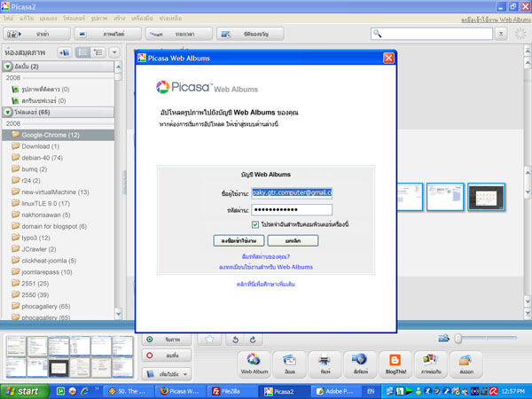Select the Download (1) folder
Image resolution: width=532 pixels, height=399 pixels.
58,146
